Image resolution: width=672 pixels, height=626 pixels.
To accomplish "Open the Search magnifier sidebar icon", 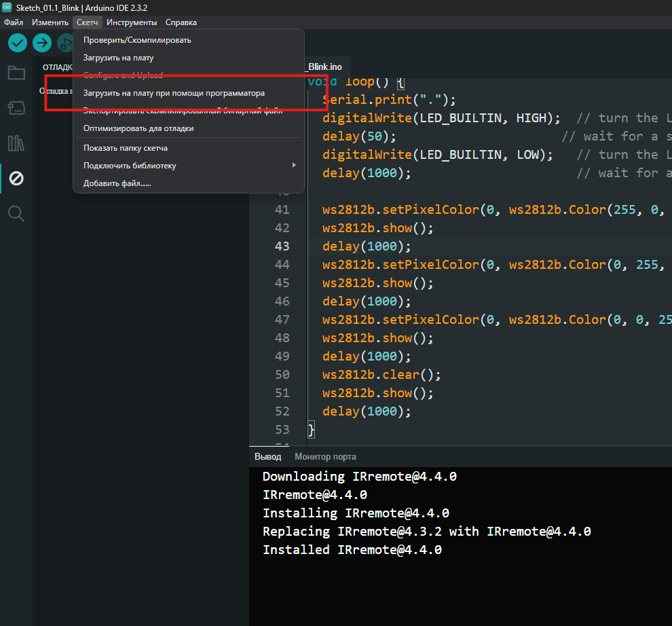I will (16, 213).
